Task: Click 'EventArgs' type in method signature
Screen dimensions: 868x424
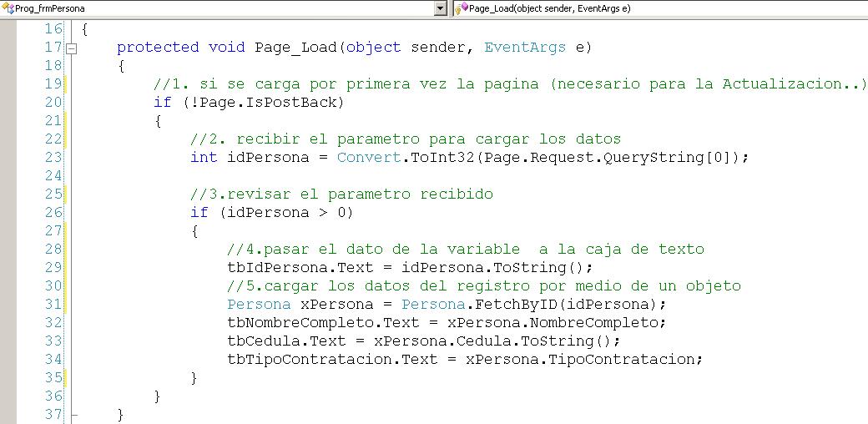Action: [525, 48]
